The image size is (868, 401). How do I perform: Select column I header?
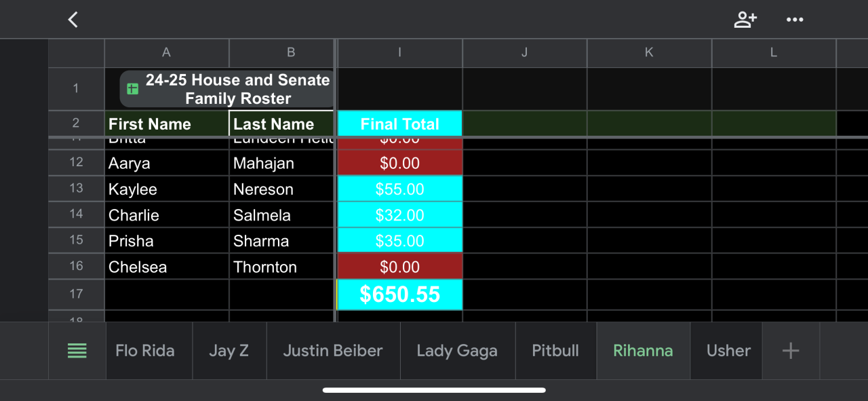[x=400, y=52]
